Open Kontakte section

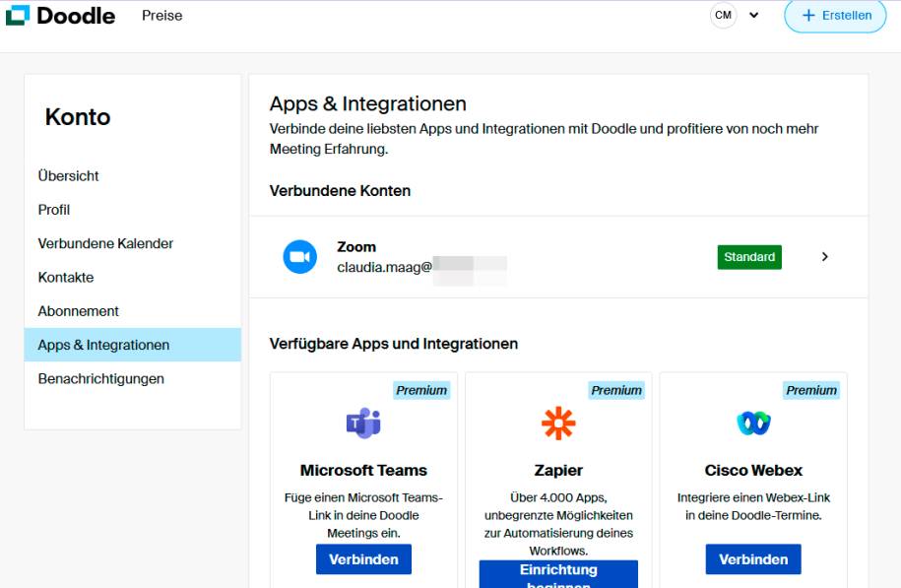[x=66, y=278]
